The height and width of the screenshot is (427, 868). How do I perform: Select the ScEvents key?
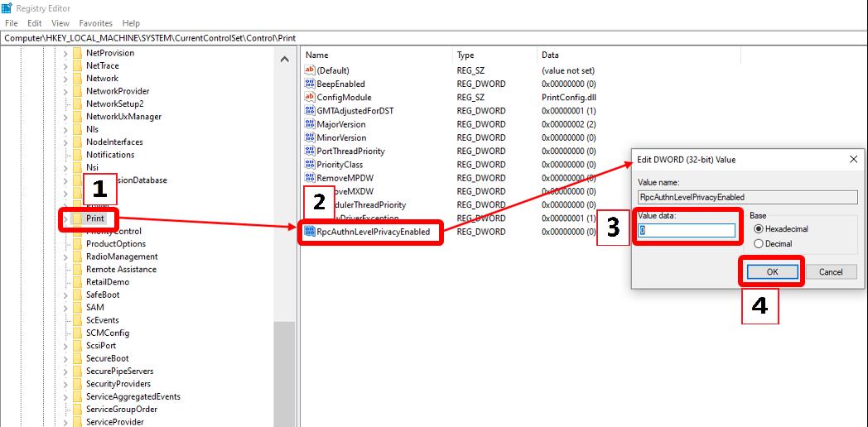click(103, 320)
